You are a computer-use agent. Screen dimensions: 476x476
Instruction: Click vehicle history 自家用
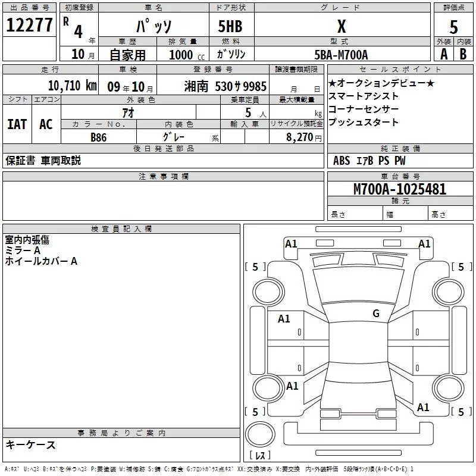click(x=127, y=55)
